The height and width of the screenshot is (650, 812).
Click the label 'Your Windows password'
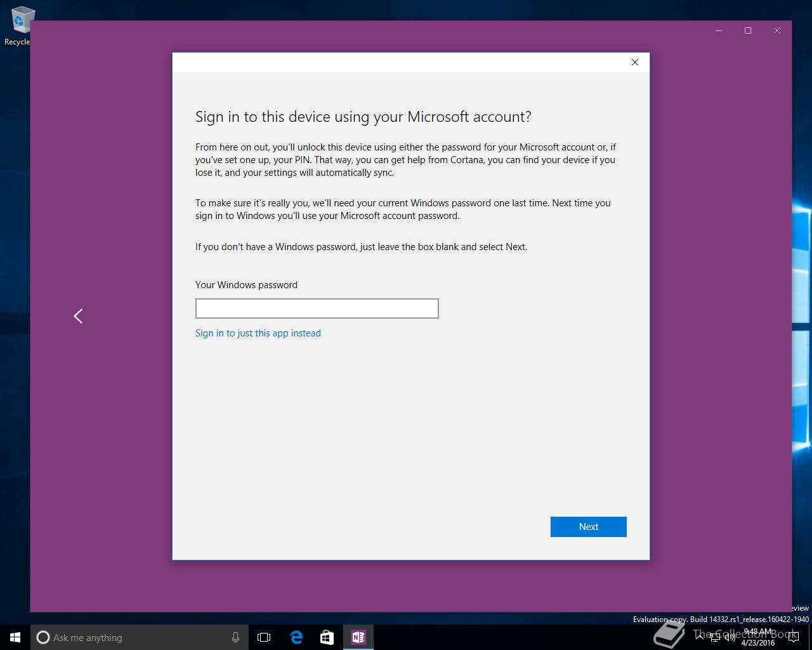click(x=246, y=285)
